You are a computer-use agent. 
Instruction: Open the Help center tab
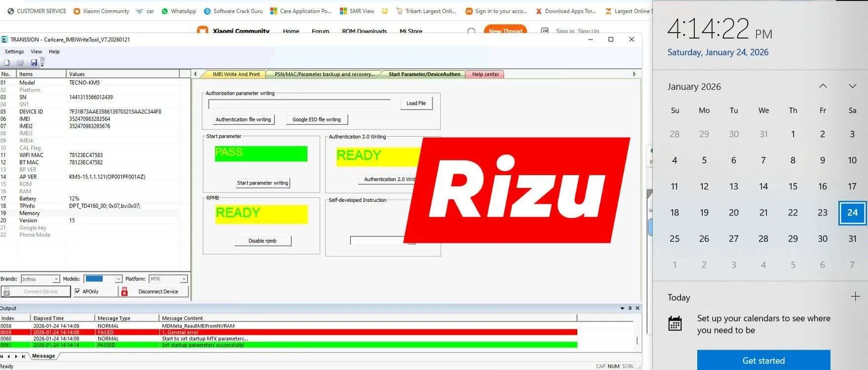click(x=485, y=74)
